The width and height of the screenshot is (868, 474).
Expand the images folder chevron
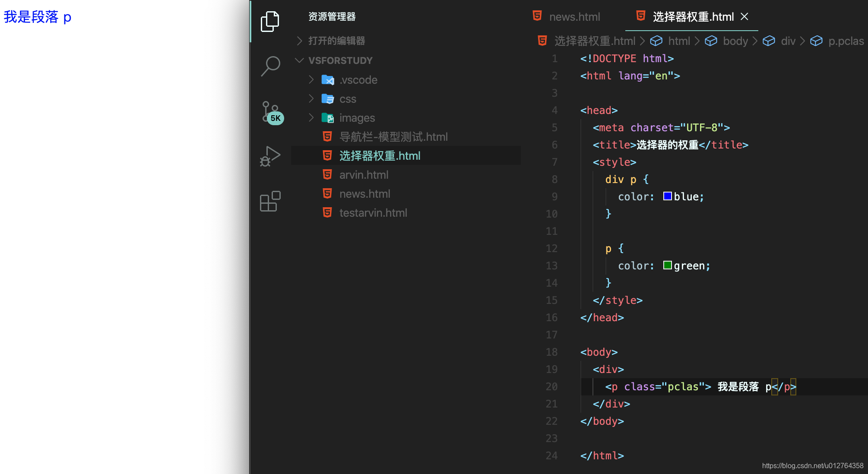click(311, 117)
